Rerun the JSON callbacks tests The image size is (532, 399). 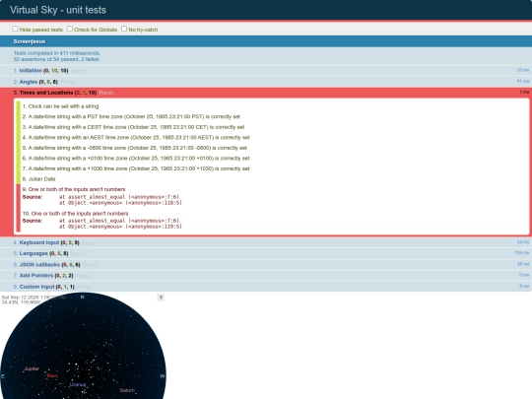point(91,265)
